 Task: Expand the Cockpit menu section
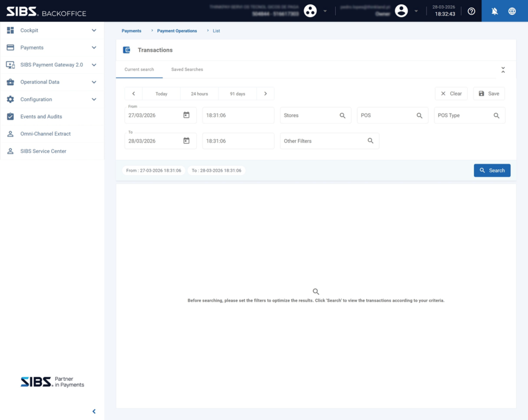click(x=94, y=30)
